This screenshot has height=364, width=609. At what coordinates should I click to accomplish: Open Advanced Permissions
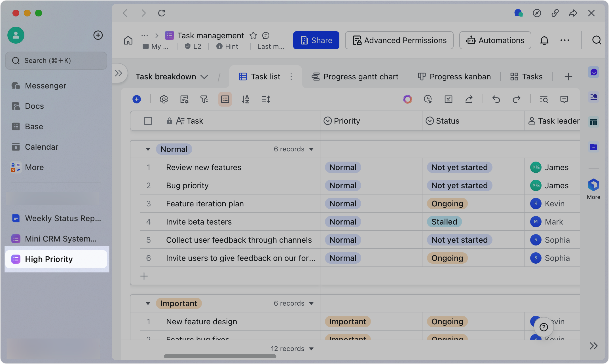coord(399,40)
